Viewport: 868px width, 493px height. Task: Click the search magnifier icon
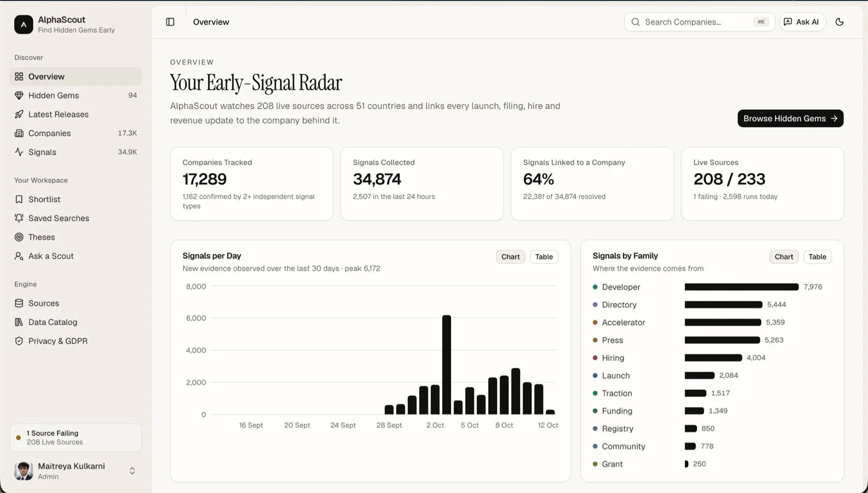pos(635,22)
